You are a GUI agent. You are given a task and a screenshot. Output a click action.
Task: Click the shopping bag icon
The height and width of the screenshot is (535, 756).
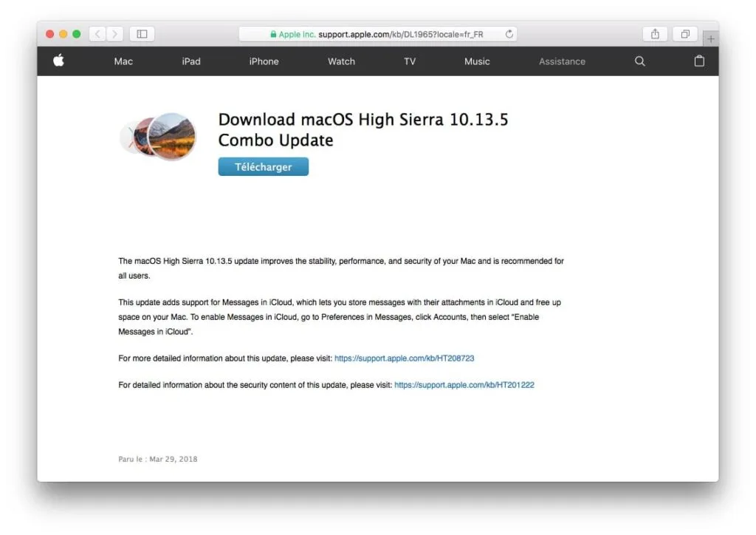(x=699, y=61)
